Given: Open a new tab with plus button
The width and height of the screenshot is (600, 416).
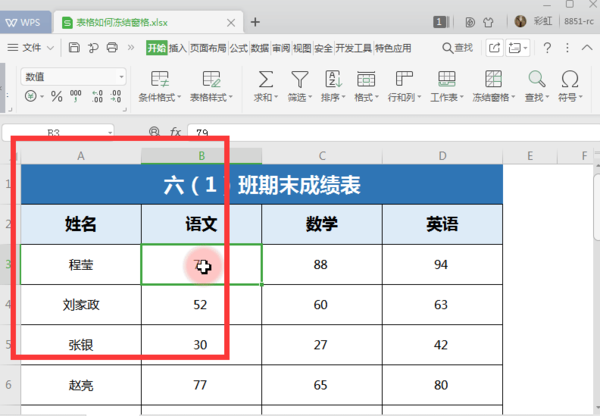Looking at the screenshot, I should pyautogui.click(x=255, y=22).
